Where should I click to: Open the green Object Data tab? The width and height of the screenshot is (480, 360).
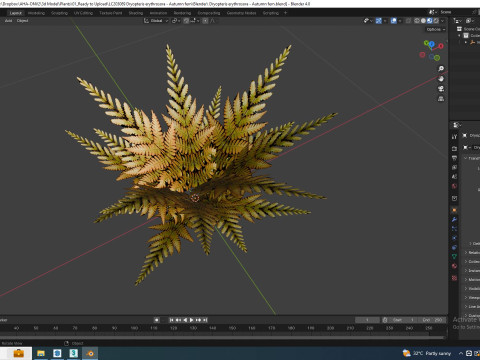tap(454, 256)
